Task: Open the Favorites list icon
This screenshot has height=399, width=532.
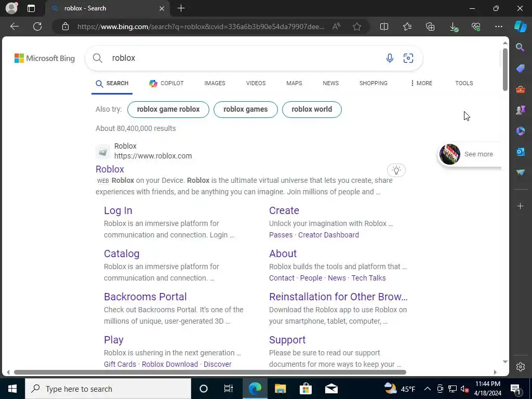Action: tap(407, 26)
